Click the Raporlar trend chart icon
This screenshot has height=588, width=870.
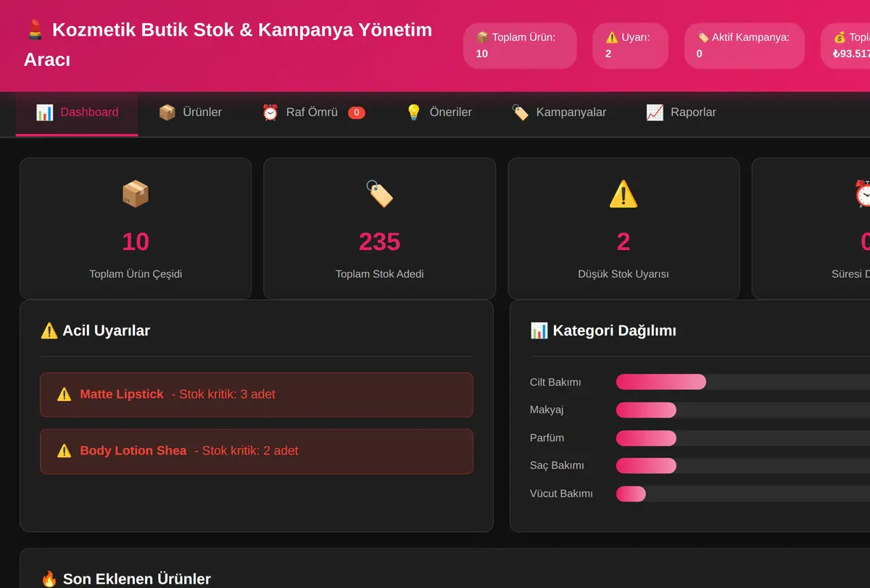click(655, 112)
